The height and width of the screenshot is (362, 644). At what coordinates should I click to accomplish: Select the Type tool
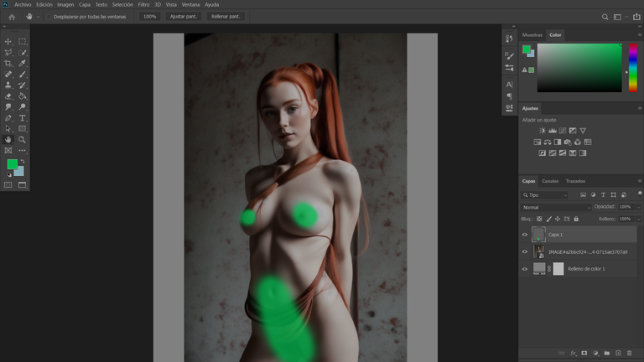pos(22,118)
